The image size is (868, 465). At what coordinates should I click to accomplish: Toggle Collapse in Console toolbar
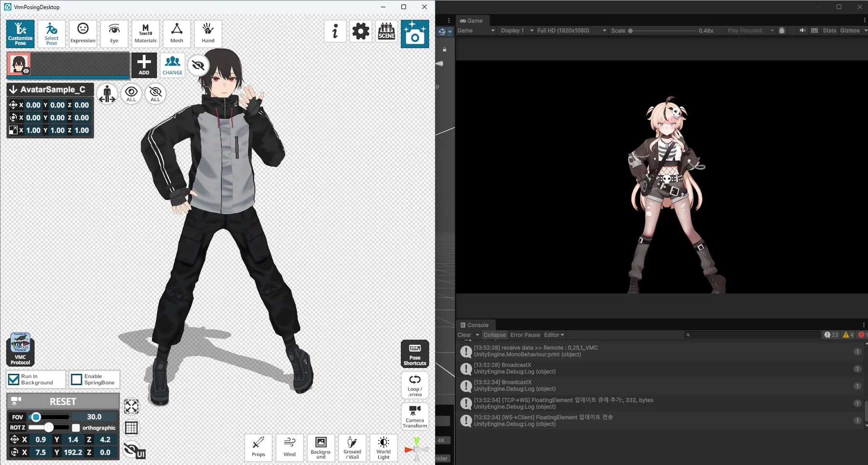tap(495, 335)
